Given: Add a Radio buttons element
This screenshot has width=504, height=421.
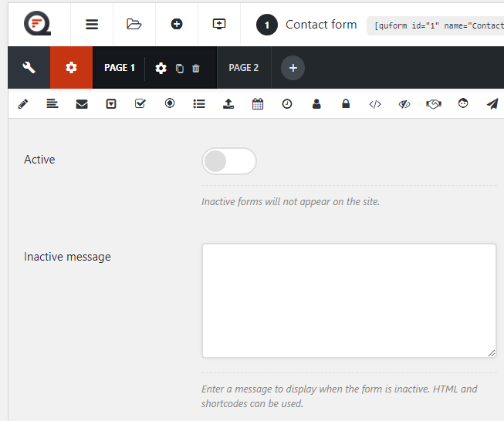Looking at the screenshot, I should coord(170,103).
